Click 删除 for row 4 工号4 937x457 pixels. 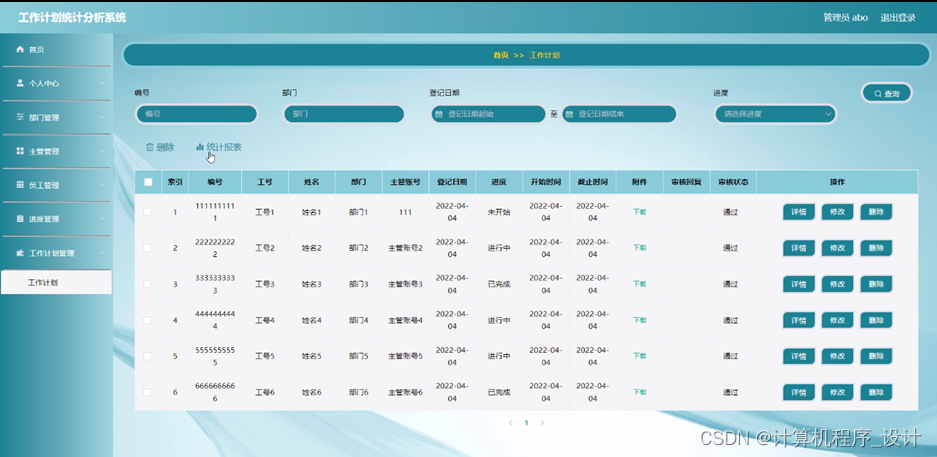click(x=876, y=321)
